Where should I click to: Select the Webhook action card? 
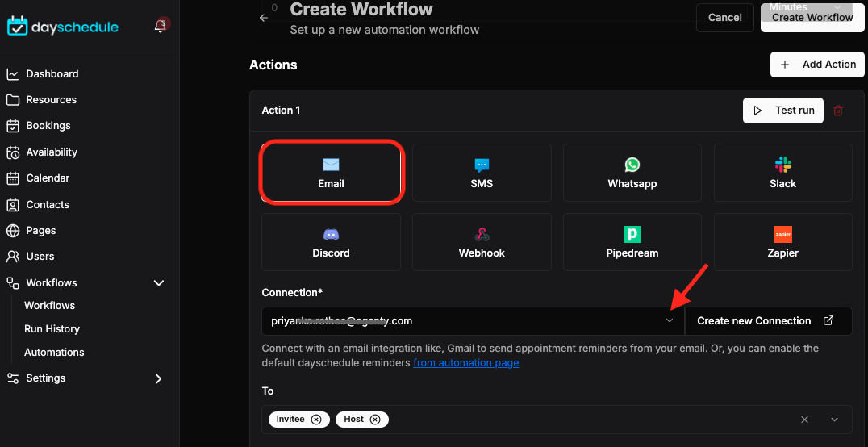tap(482, 242)
